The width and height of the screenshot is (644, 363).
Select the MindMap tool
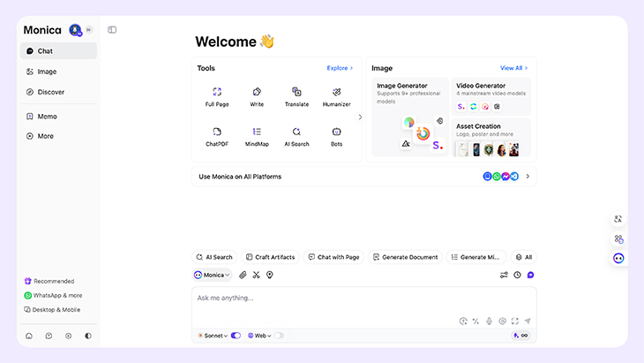257,136
